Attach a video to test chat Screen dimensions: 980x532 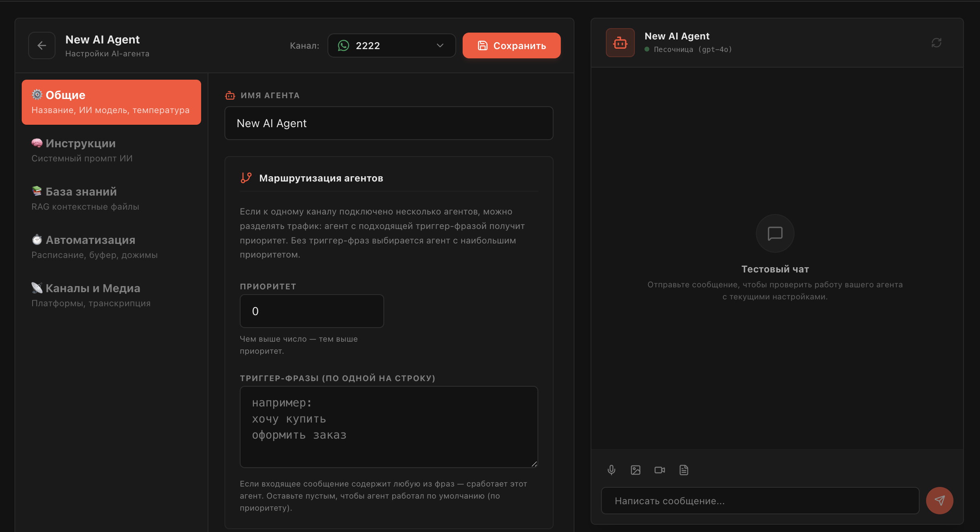pyautogui.click(x=660, y=470)
